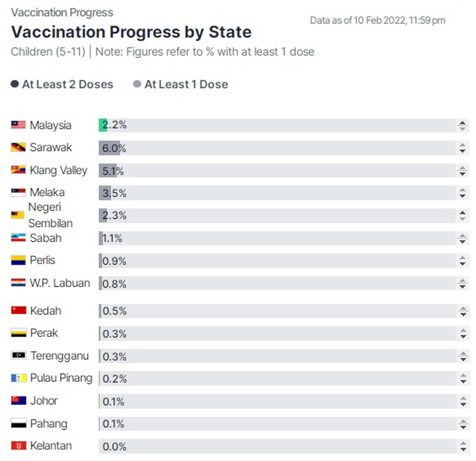Viewport: 476px width, 461px height.
Task: Click the W.P. Labuan state name
Action: pos(60,283)
